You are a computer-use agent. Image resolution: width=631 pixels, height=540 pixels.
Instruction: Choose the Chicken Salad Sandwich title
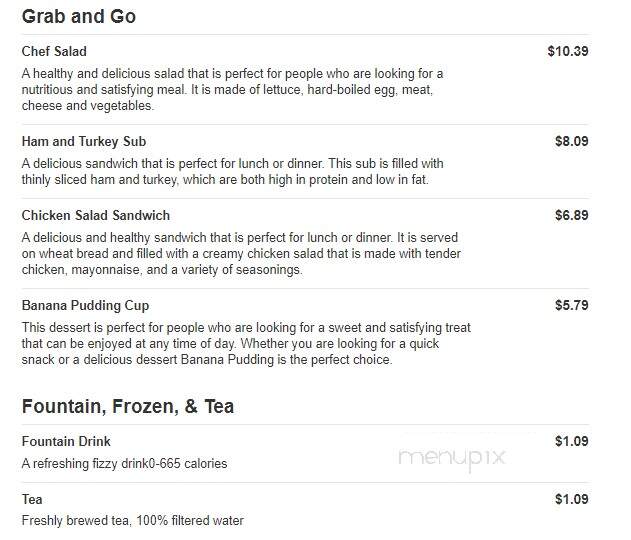tap(96, 215)
